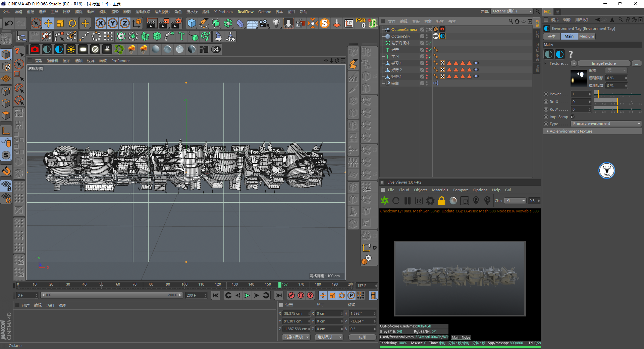
Task: Open the Chn PT channel dropdown
Action: [x=516, y=201]
